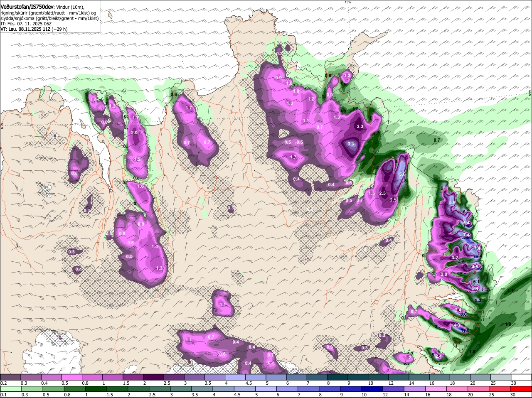Pick the dark purple upper swatch between 2 and 2.5

[153, 377]
